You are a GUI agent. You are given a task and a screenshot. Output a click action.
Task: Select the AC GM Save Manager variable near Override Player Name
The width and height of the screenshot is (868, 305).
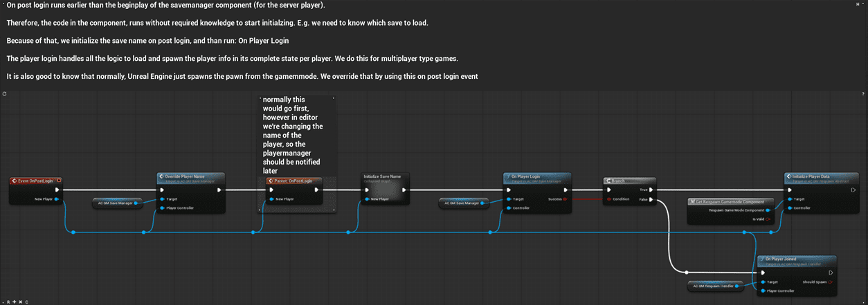tap(117, 203)
